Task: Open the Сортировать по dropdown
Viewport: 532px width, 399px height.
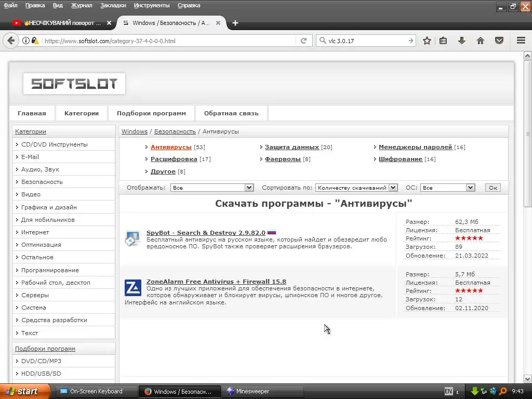Action: tap(356, 188)
